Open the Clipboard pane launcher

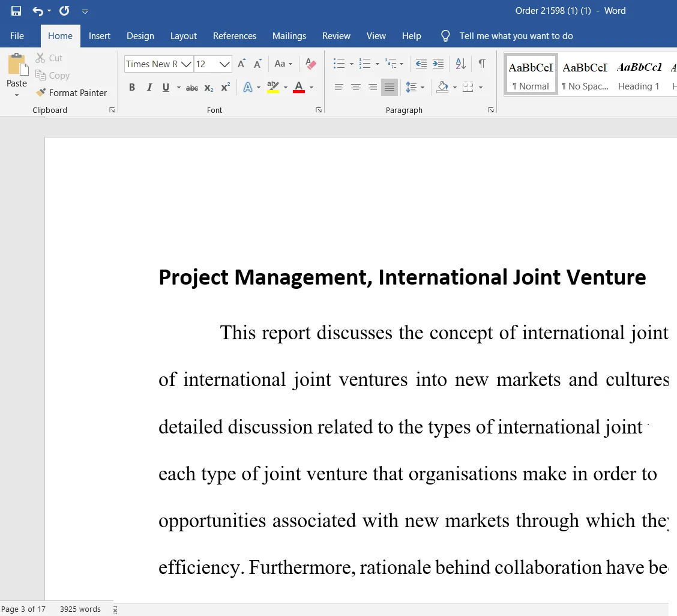[x=112, y=110]
